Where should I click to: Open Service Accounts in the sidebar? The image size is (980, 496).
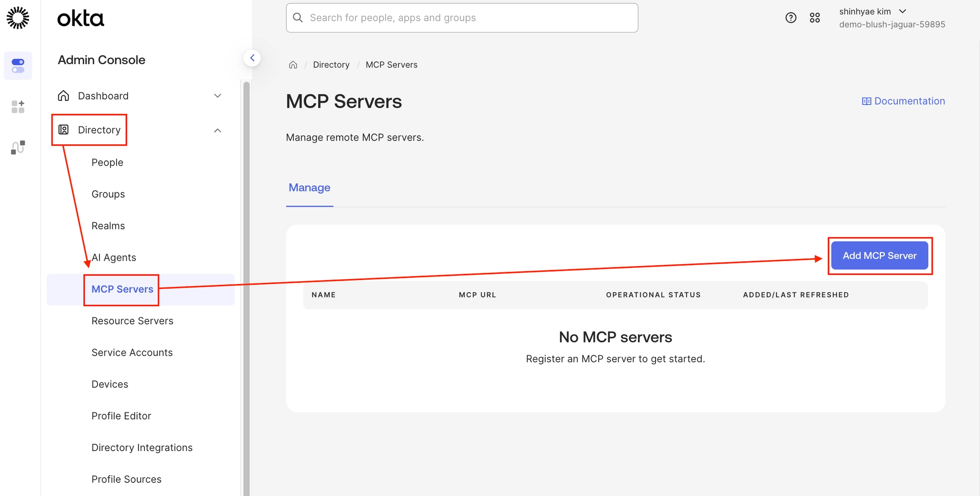[132, 353]
